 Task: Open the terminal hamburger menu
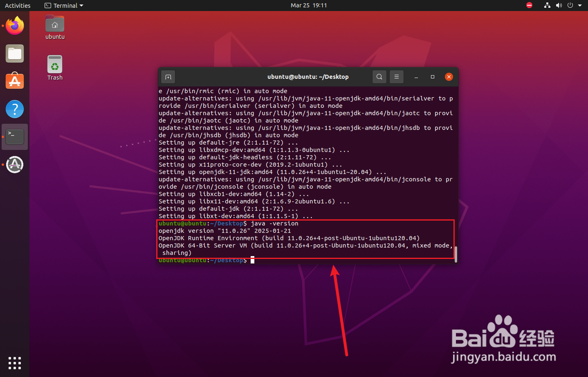(x=396, y=77)
